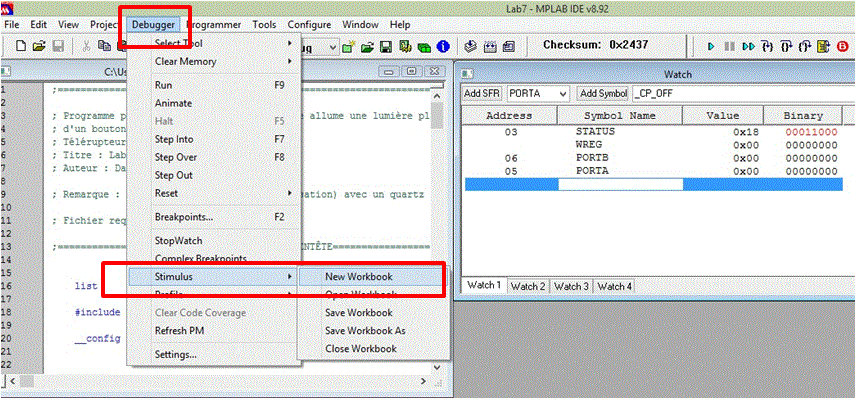Switch to the Watch 3 tab
Viewport: 856px width, 399px height.
pos(571,286)
